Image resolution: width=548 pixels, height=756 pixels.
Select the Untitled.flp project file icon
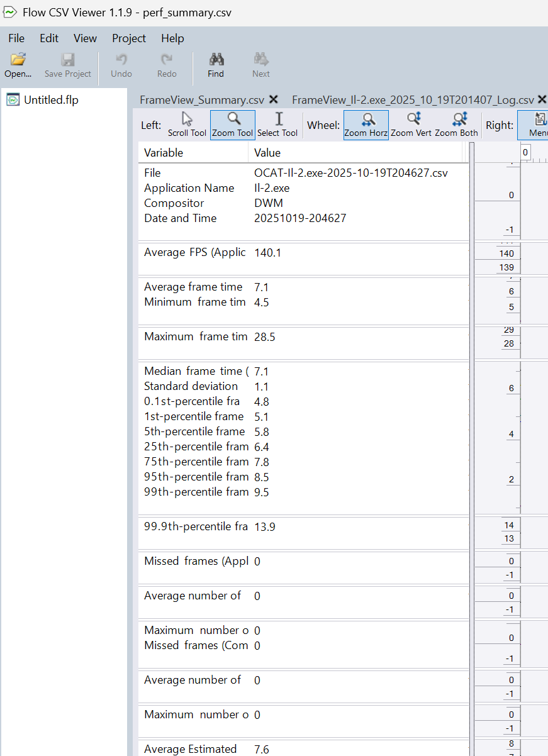[x=13, y=99]
